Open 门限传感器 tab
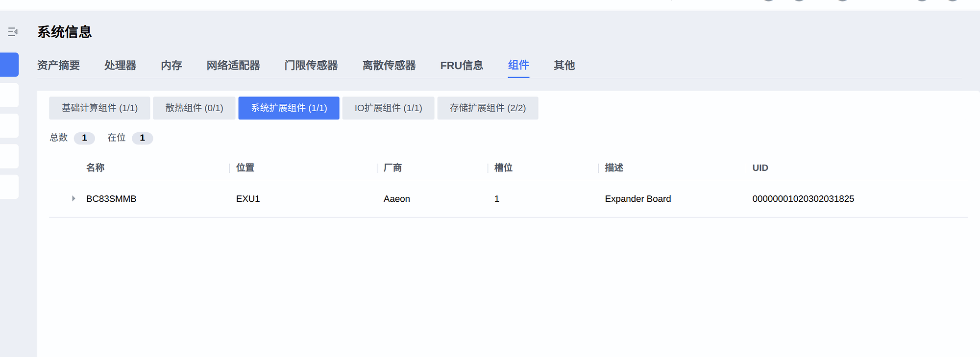 coord(311,65)
